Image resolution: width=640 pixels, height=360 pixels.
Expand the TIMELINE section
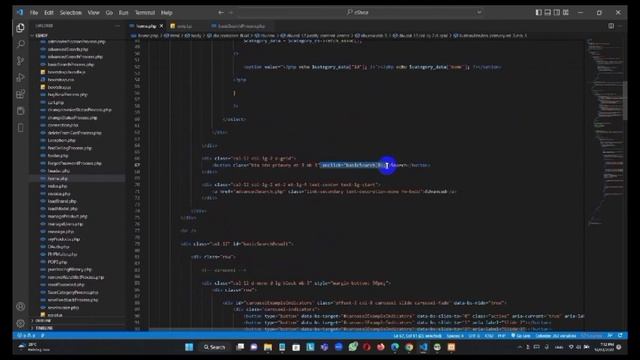pos(44,328)
